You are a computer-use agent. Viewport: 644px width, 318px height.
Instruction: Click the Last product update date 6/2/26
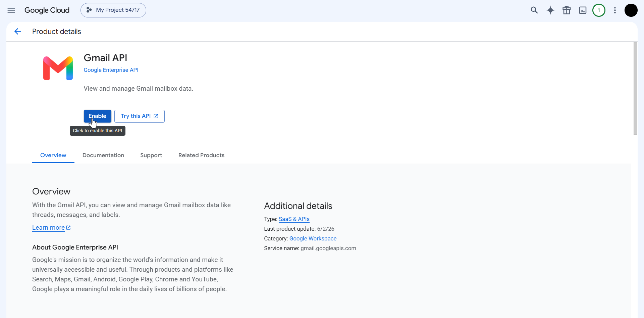click(x=326, y=229)
